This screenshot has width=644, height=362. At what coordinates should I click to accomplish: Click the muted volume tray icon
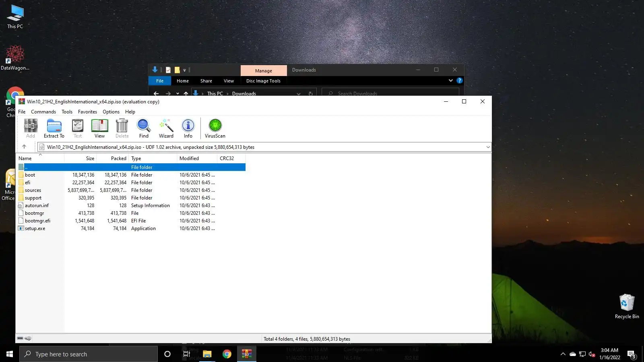[x=592, y=354]
